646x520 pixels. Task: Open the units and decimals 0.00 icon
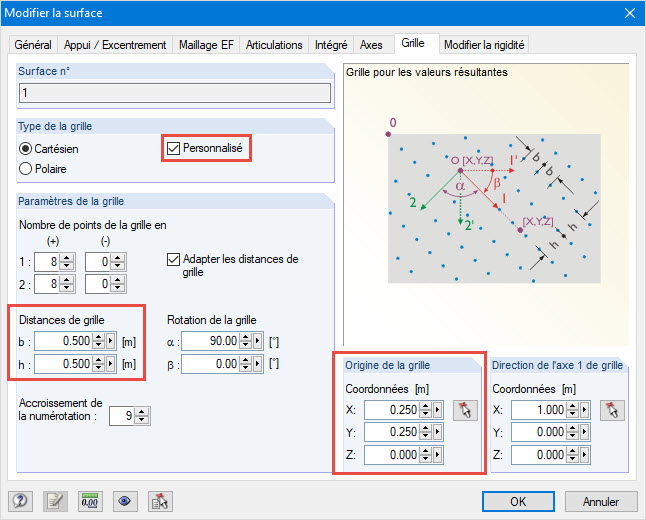tap(90, 501)
